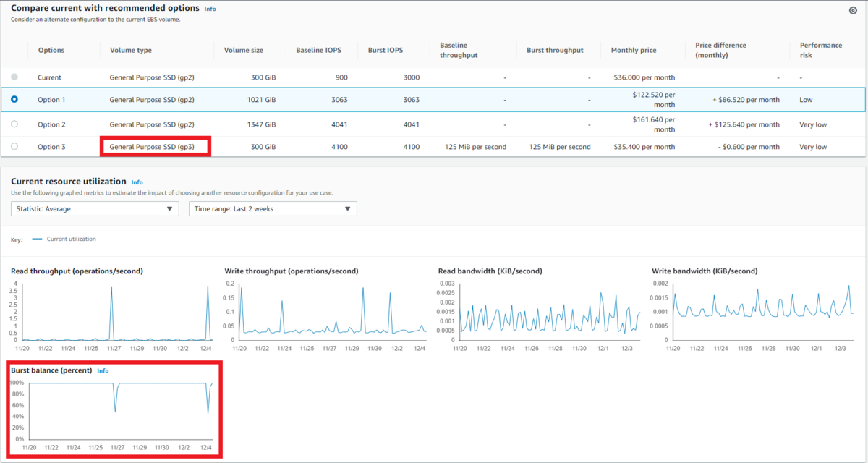Click the Burst throughput column header
The width and height of the screenshot is (868, 463).
(555, 51)
